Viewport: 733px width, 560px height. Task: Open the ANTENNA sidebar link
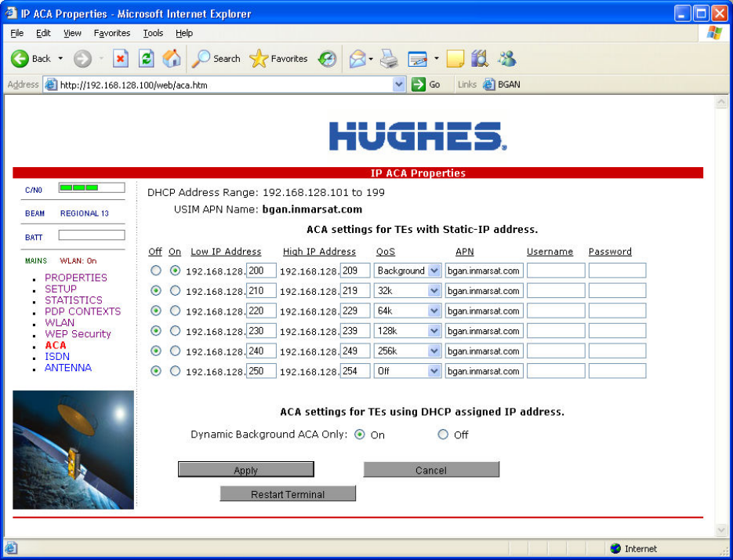[68, 367]
